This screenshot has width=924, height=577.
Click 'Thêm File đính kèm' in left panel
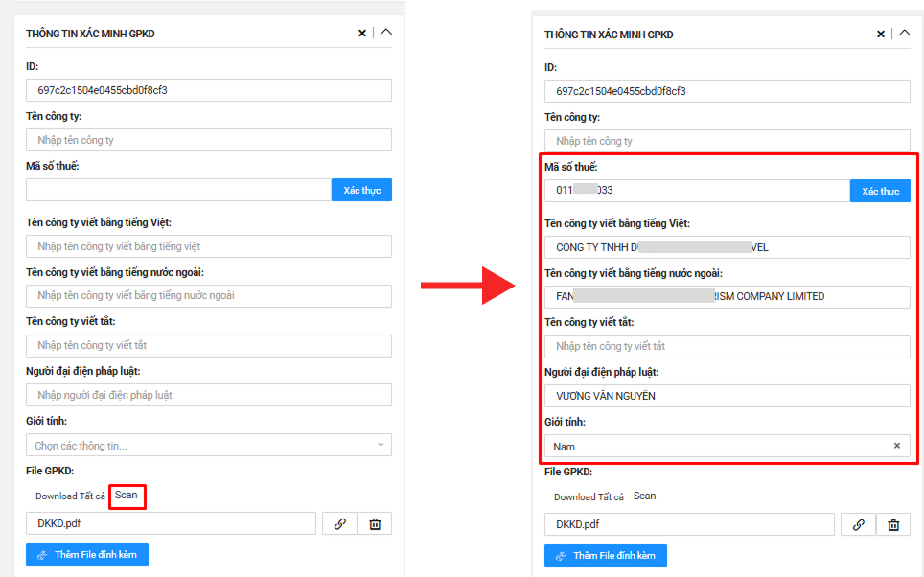coord(87,555)
